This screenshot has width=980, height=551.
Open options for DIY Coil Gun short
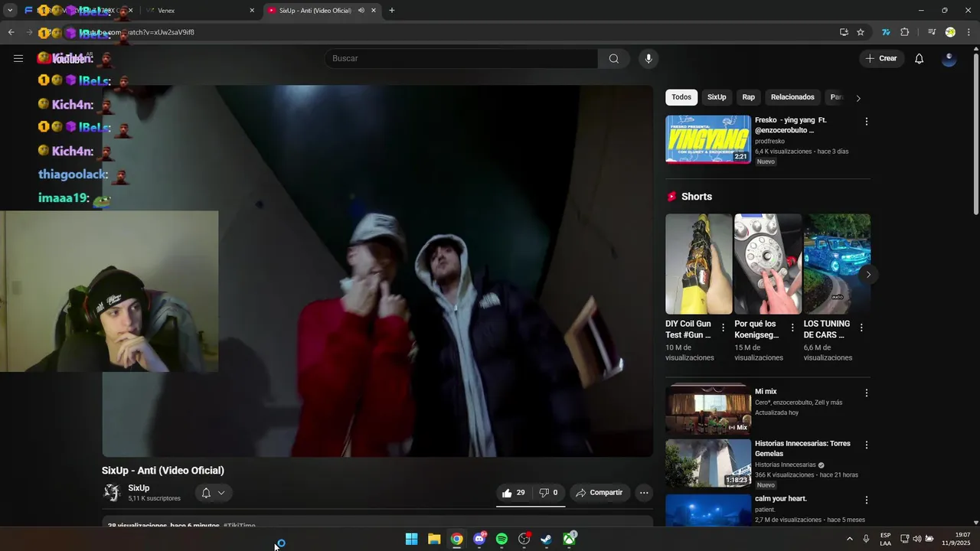pyautogui.click(x=722, y=328)
